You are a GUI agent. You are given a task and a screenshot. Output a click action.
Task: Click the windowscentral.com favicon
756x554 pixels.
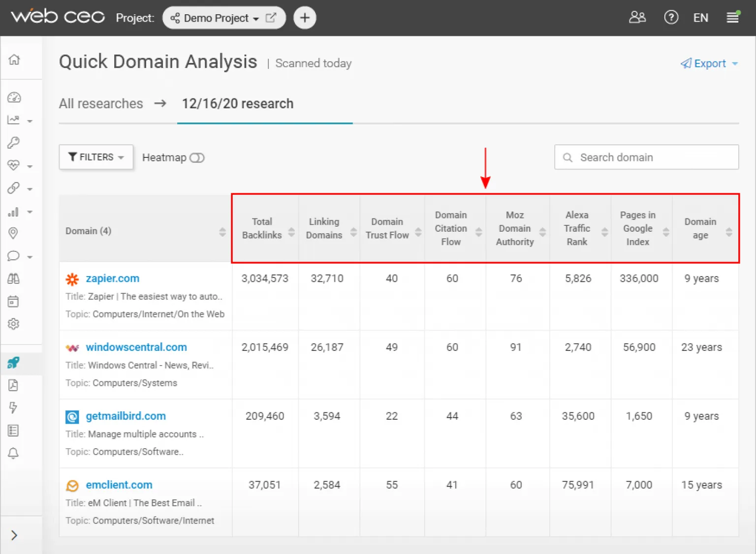tap(72, 348)
